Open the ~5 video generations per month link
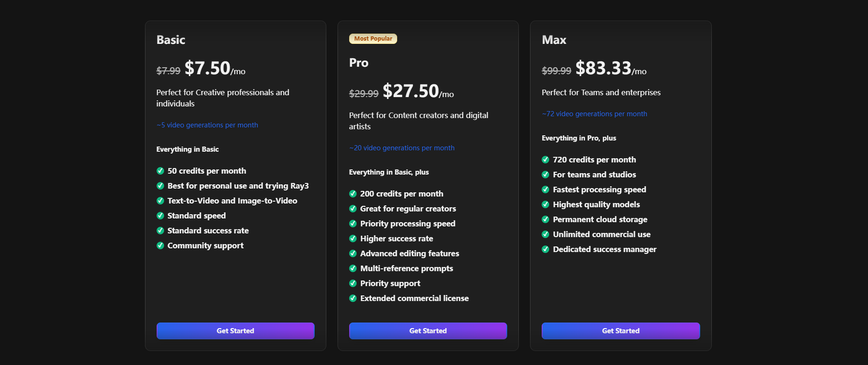 click(207, 125)
